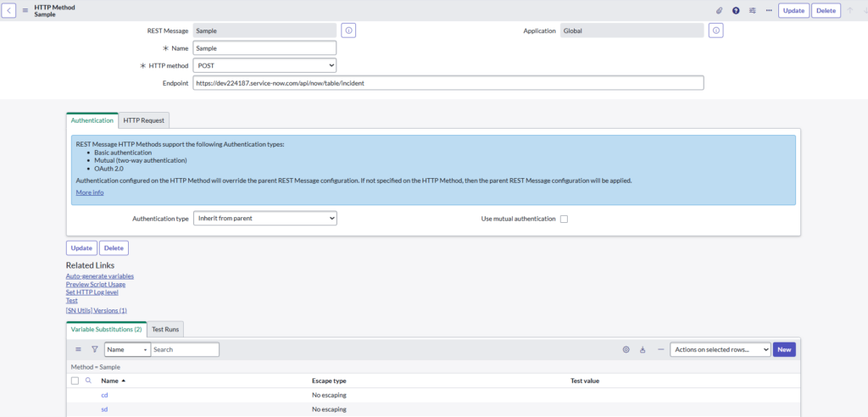Check the Use mutual authentication checkbox

coord(564,219)
